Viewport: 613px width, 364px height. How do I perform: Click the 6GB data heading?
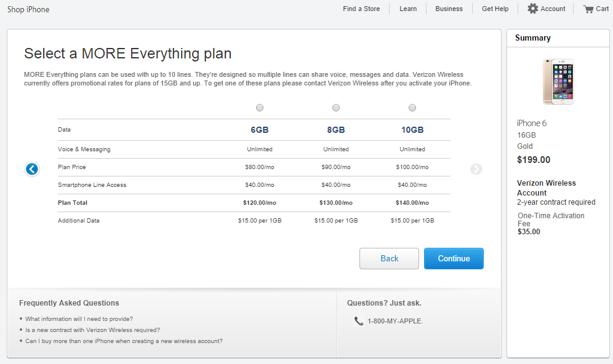[260, 130]
